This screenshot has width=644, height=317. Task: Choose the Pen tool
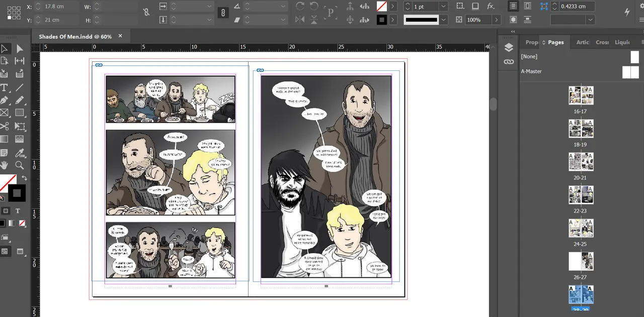click(x=5, y=100)
